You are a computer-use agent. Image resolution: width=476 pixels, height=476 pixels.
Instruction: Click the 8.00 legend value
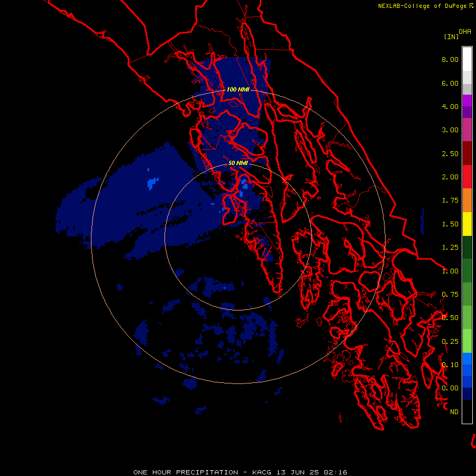(x=450, y=59)
